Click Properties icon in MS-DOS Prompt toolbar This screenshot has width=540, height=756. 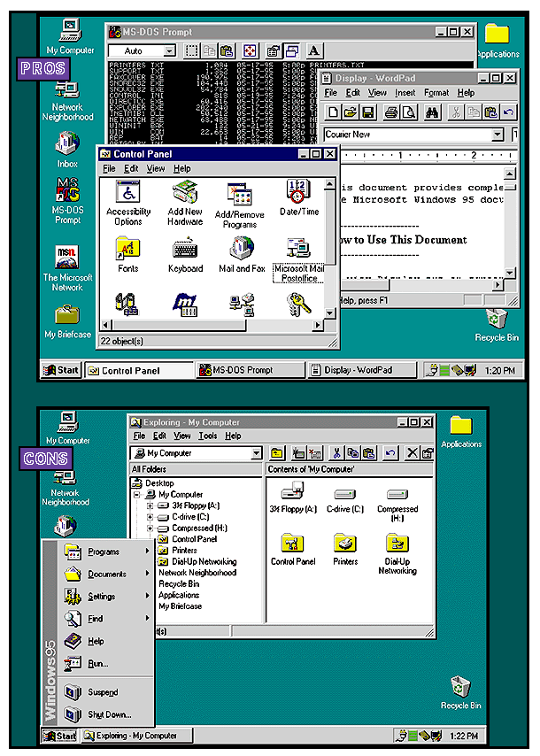pyautogui.click(x=274, y=50)
